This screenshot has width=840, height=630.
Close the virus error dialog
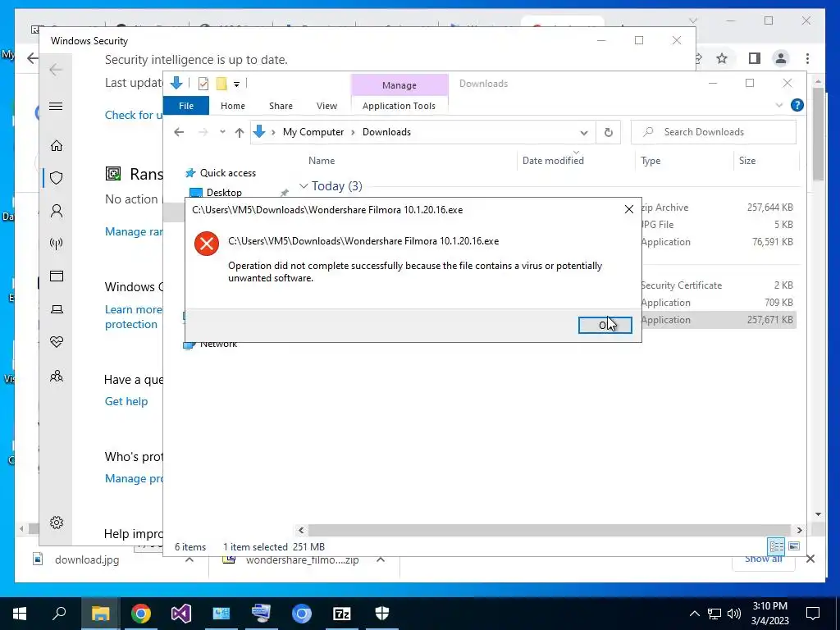click(x=629, y=209)
